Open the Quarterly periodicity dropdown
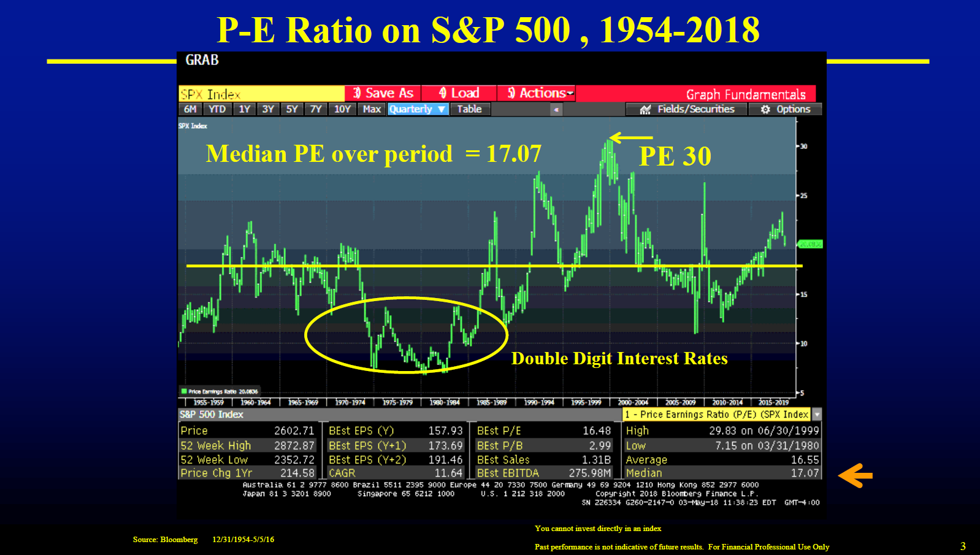The image size is (980, 555). [x=418, y=109]
